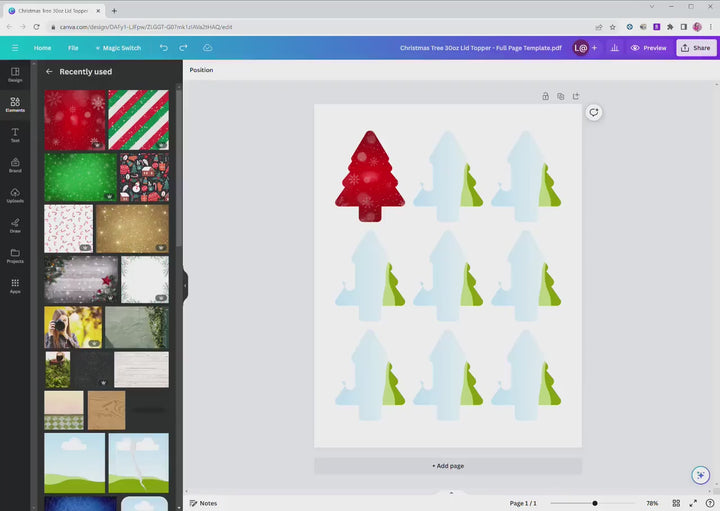Click the Add page button
Viewport: 720px width, 511px height.
pos(448,466)
